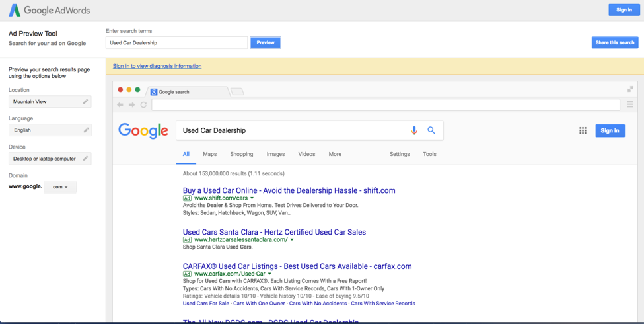Click the Cars With Service Records sitelink

pos(383,304)
